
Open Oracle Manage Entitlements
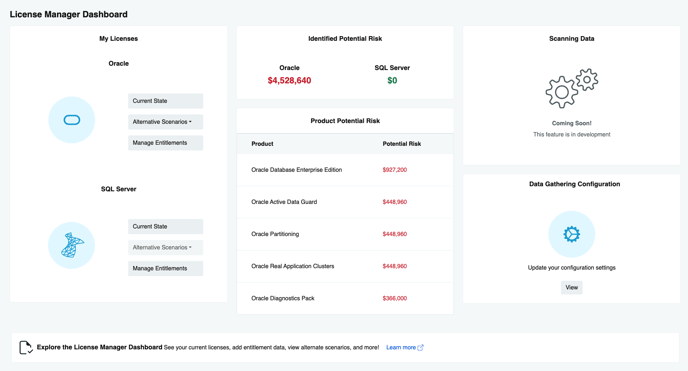click(165, 143)
